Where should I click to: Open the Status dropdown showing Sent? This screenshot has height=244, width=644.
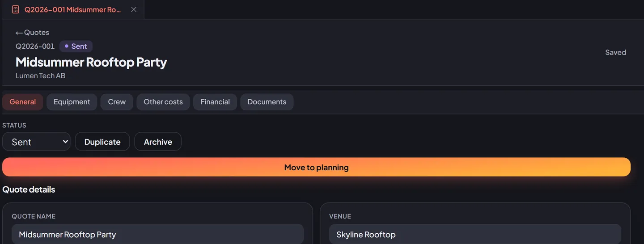coord(36,142)
